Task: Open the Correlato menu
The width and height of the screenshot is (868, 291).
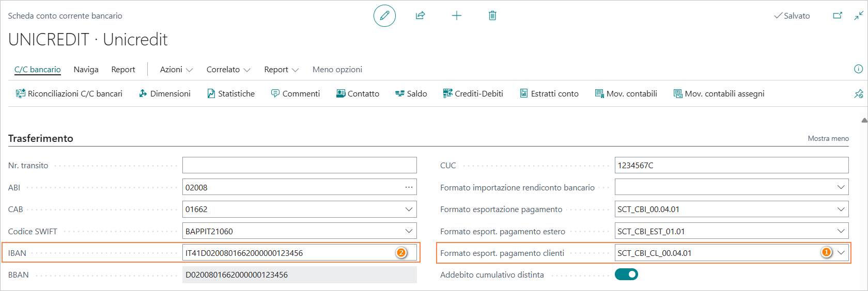Action: [228, 69]
